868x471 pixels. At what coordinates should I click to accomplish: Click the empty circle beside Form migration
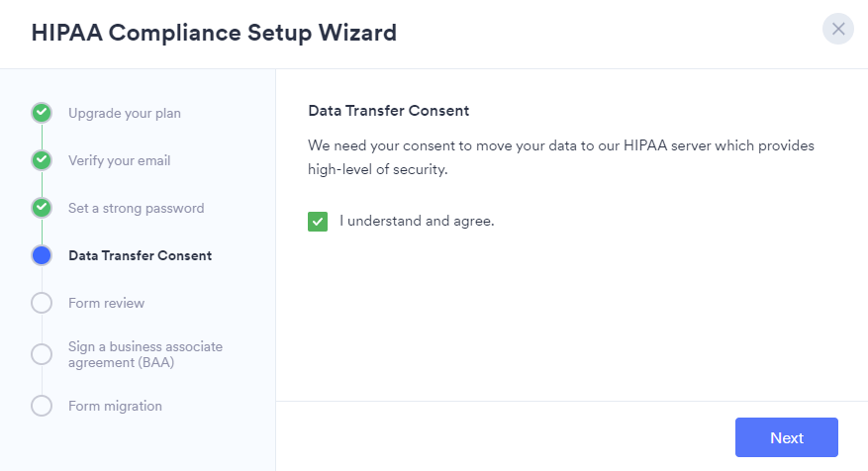[x=42, y=406]
